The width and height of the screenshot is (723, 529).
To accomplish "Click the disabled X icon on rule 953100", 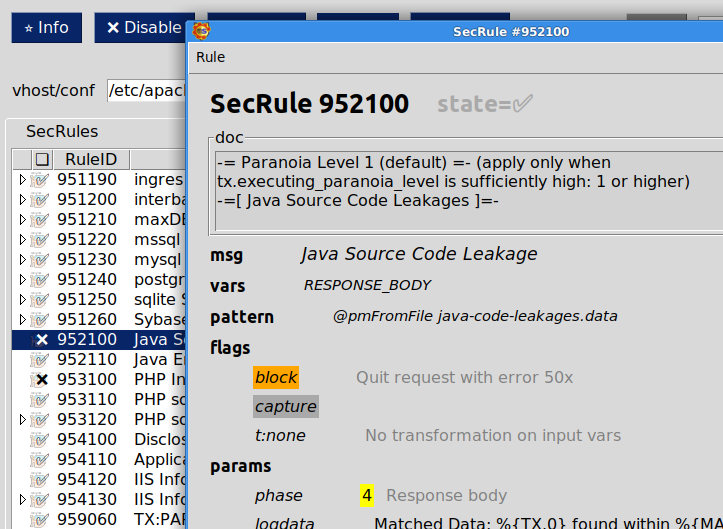I will click(x=41, y=380).
